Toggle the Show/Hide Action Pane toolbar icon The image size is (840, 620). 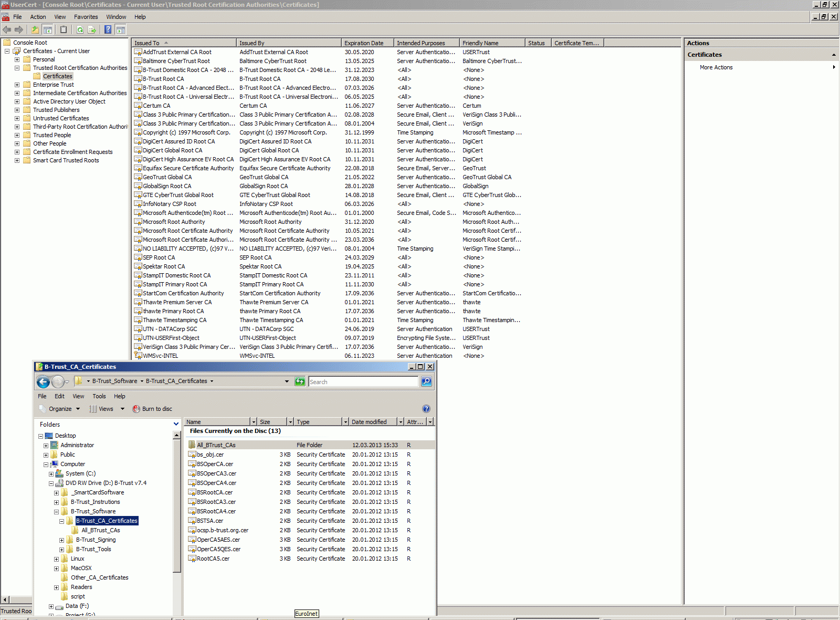(120, 30)
